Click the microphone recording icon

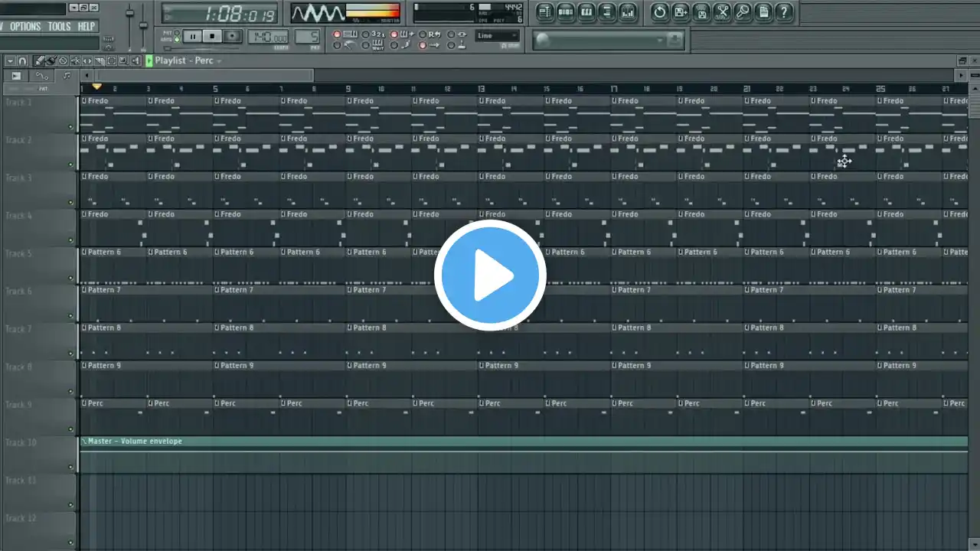tap(743, 11)
